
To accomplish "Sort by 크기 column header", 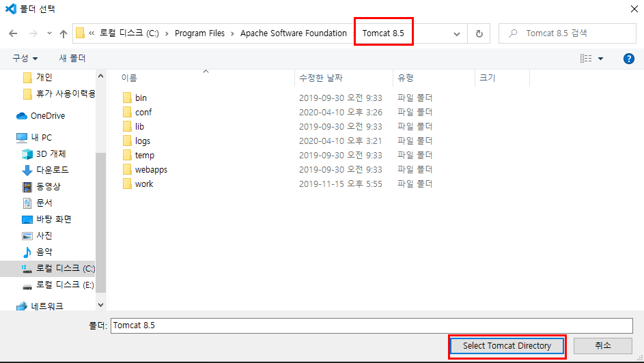I will (503, 78).
